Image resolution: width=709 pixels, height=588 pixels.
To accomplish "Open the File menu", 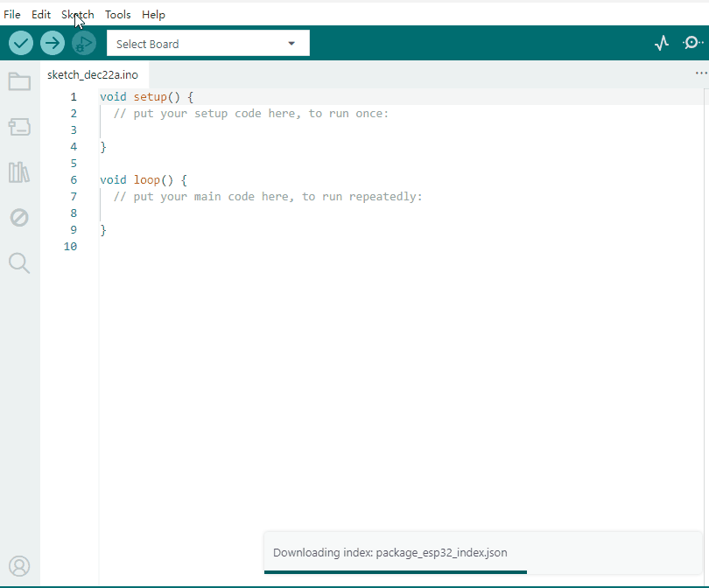I will pos(12,15).
